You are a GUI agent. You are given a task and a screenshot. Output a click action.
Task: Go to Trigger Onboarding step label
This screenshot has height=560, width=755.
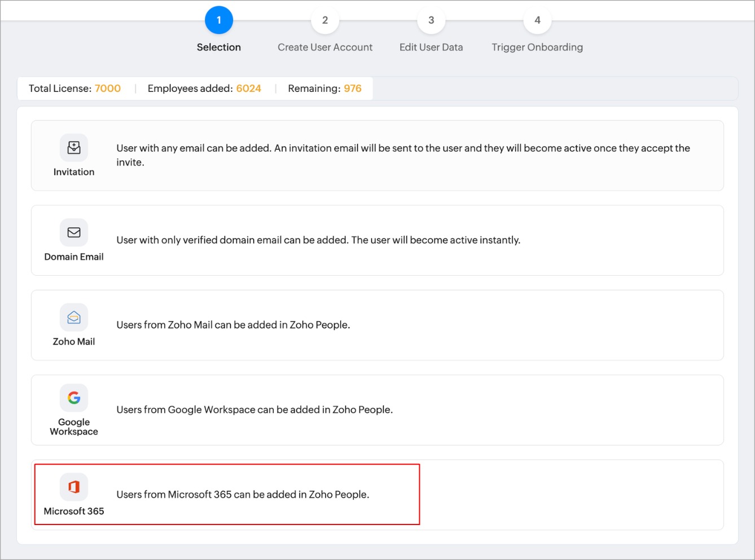click(x=537, y=47)
